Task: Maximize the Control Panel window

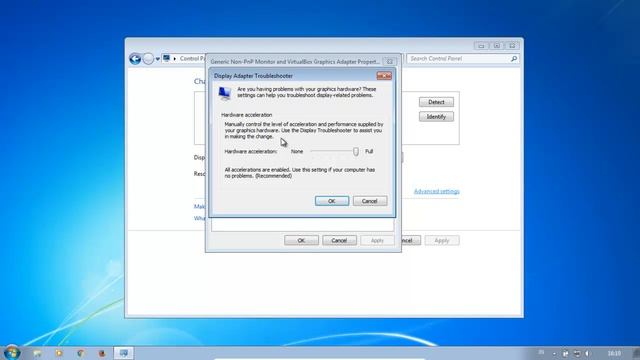Action: coord(497,46)
